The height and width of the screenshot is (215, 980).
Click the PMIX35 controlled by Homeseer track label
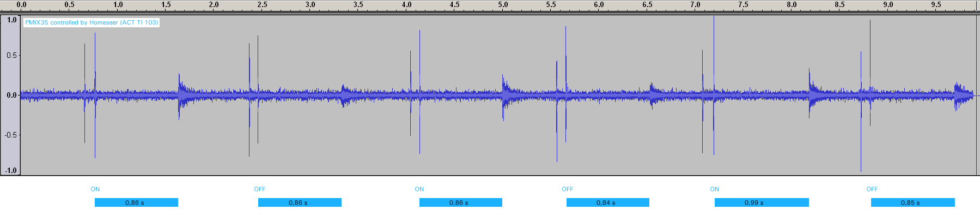click(92, 22)
